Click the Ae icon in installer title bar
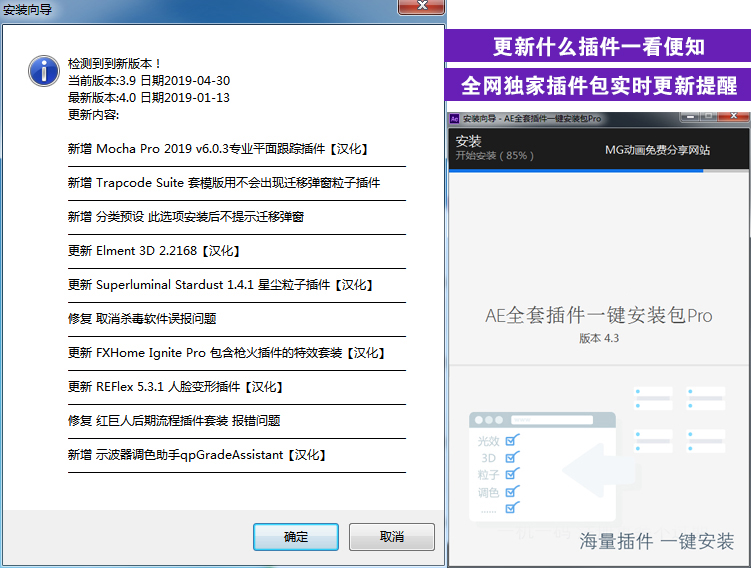Viewport: 751px width, 568px height. pos(455,118)
